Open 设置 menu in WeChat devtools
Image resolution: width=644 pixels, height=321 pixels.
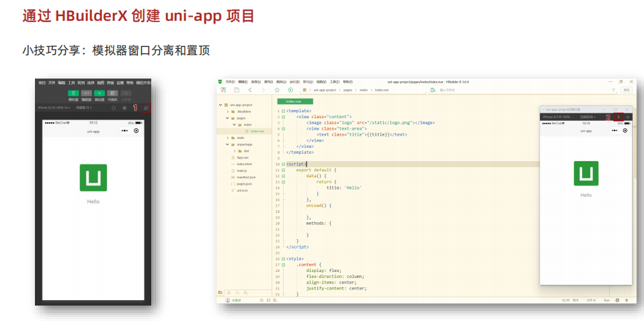click(x=120, y=83)
